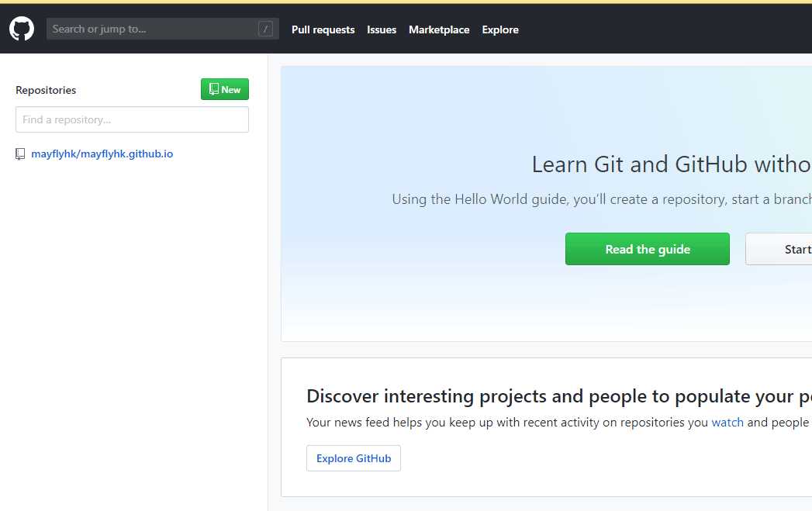Click the Discover interesting projects heading
Screen dimensions: 812x511
click(x=559, y=396)
